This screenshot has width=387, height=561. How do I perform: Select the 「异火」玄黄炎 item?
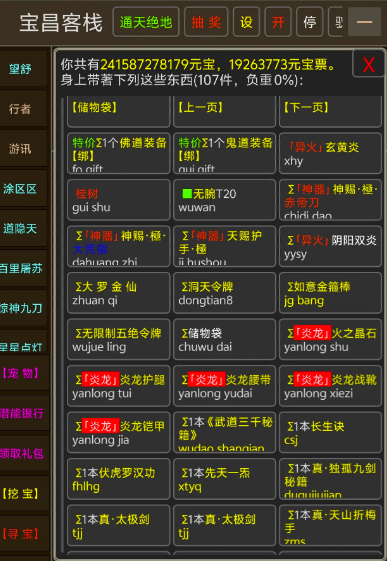[330, 153]
